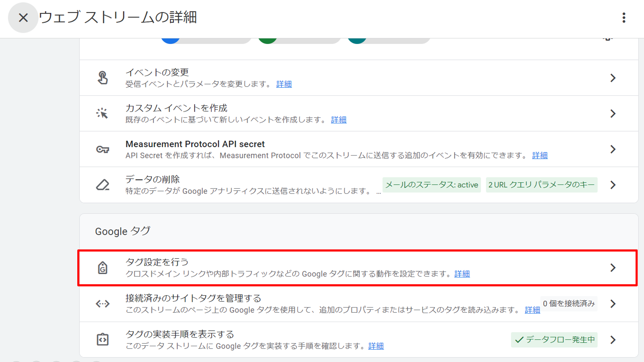Open the three-dot more options menu
Image resolution: width=644 pixels, height=362 pixels.
click(x=624, y=18)
